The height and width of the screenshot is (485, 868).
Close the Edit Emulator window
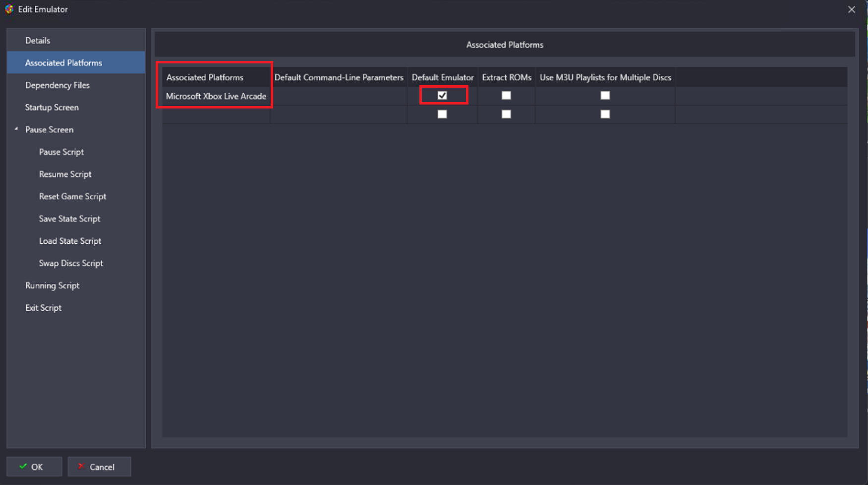click(x=851, y=9)
